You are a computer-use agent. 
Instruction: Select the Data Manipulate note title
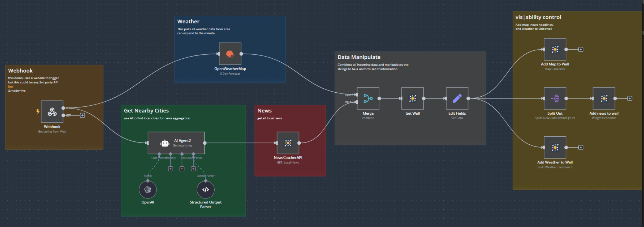359,57
